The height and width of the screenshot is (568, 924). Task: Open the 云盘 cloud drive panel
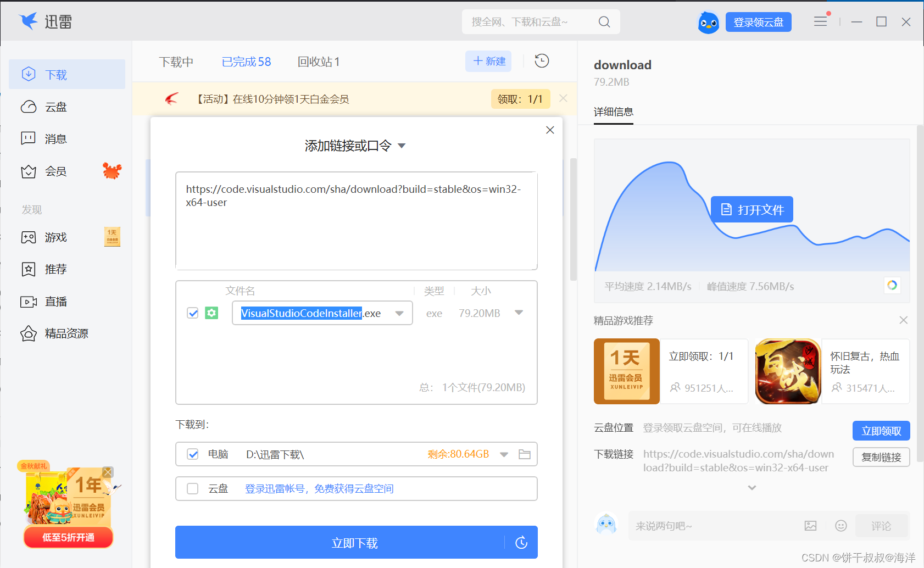tap(55, 106)
